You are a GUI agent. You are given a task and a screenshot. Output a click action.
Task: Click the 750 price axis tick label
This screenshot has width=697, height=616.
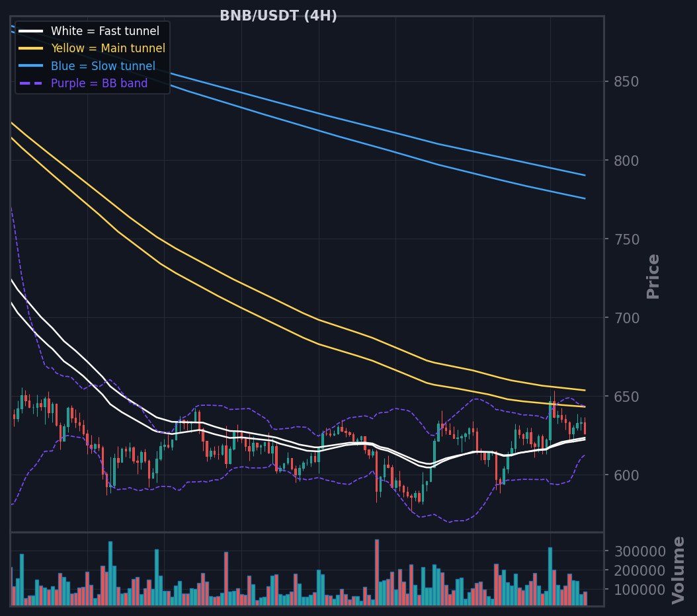point(626,239)
